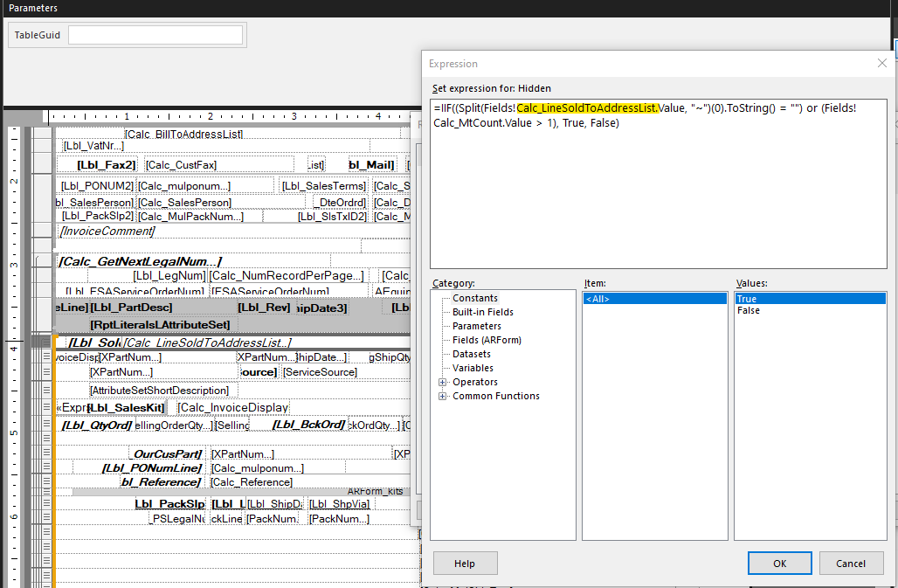Viewport: 898px width, 588px height.
Task: Cancel the Expression dialog
Action: coord(851,564)
